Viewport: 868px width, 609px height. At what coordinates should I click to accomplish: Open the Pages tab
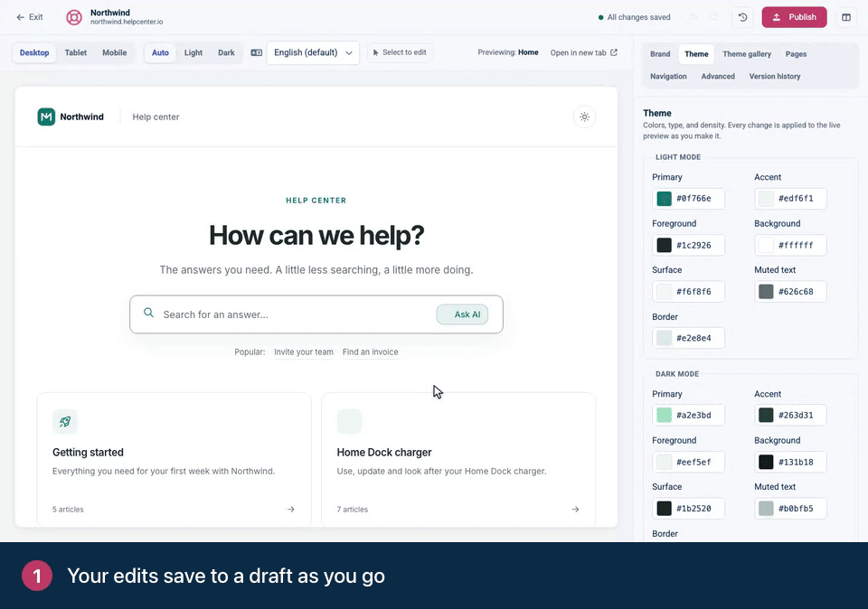point(796,54)
